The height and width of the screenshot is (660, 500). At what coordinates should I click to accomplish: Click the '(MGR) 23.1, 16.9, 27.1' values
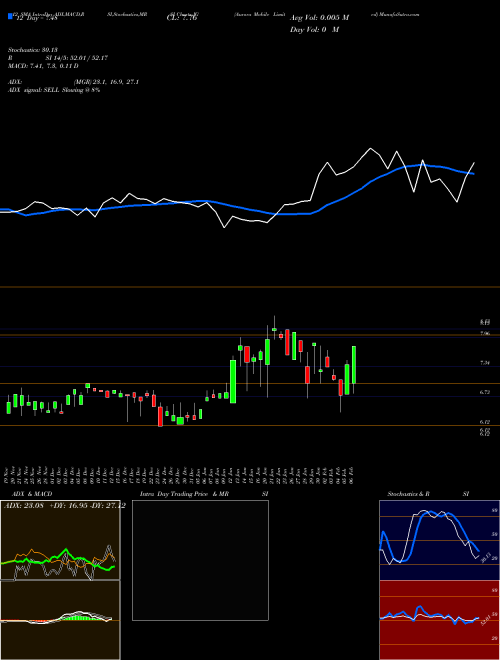tap(106, 82)
